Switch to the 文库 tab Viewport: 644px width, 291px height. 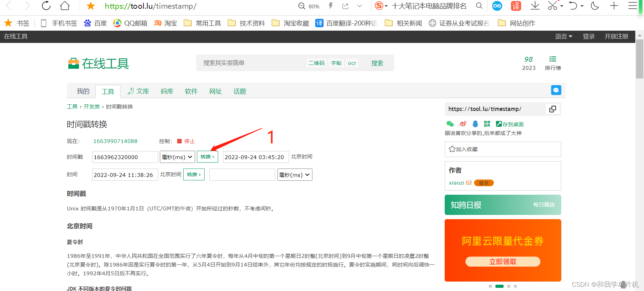coord(138,91)
